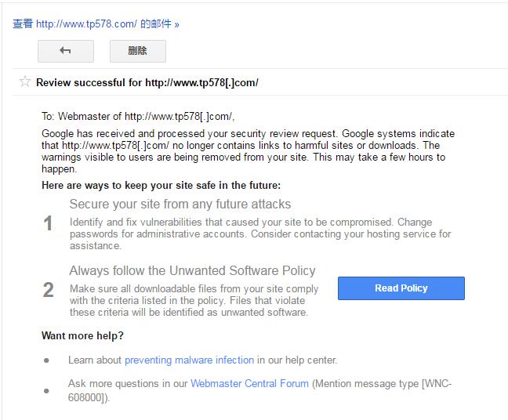Click the blue Read Policy button
Screen dimensions: 508x420
401,288
